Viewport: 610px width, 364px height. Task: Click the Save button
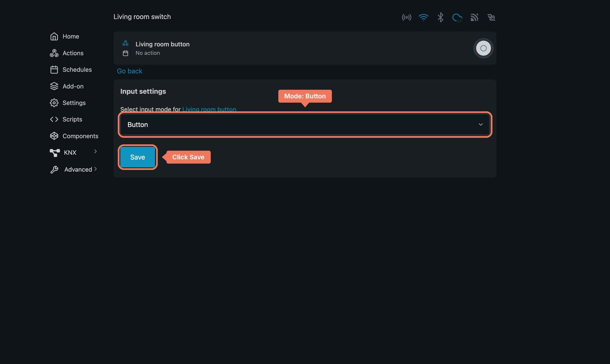pyautogui.click(x=138, y=157)
